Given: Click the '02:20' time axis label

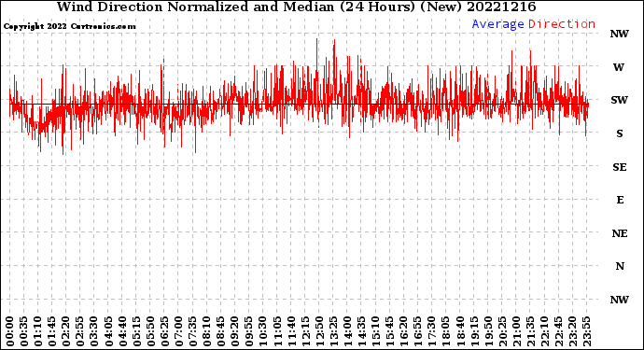Looking at the screenshot, I should [x=66, y=331].
